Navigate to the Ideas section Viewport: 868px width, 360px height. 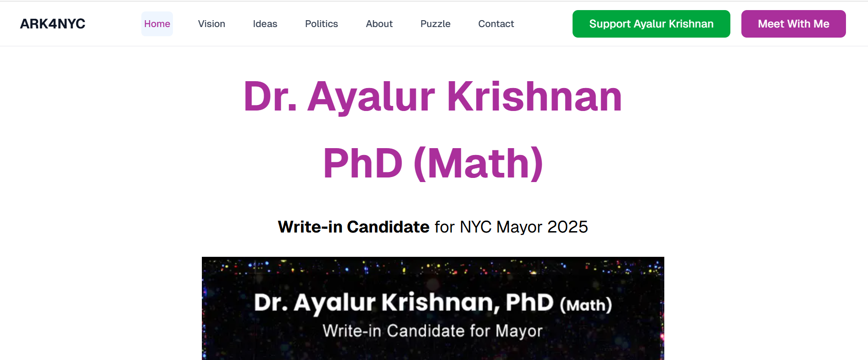(x=265, y=24)
